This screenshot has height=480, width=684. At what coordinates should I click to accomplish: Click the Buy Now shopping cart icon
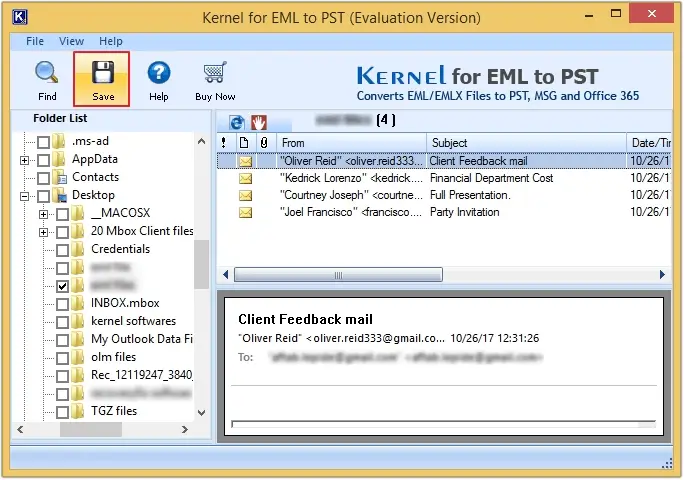(x=215, y=72)
